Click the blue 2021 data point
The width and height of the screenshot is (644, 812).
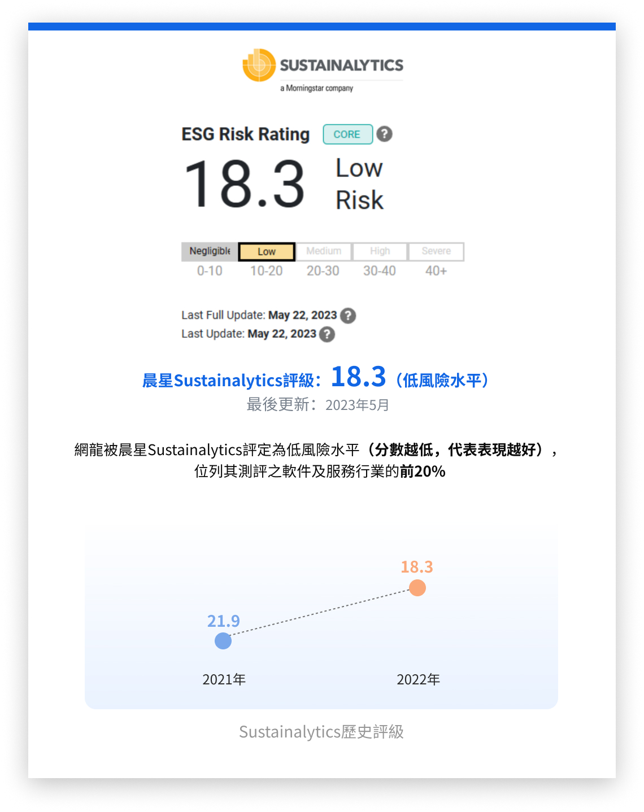pos(223,641)
